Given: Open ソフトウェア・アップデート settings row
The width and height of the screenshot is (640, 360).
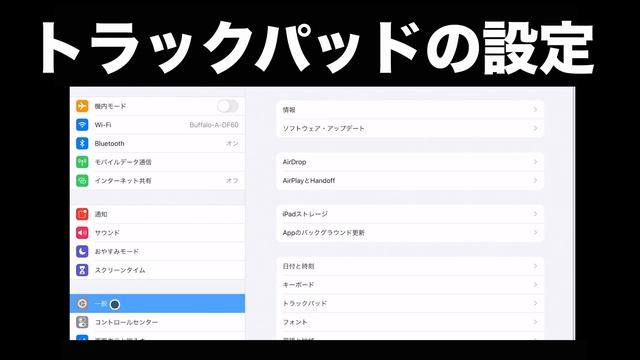Looking at the screenshot, I should click(x=410, y=128).
